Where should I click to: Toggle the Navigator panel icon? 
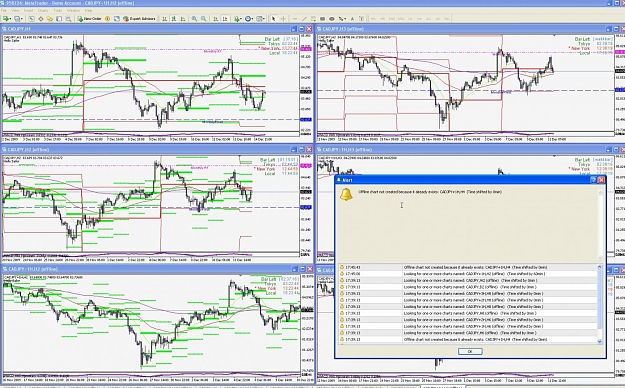click(49, 19)
